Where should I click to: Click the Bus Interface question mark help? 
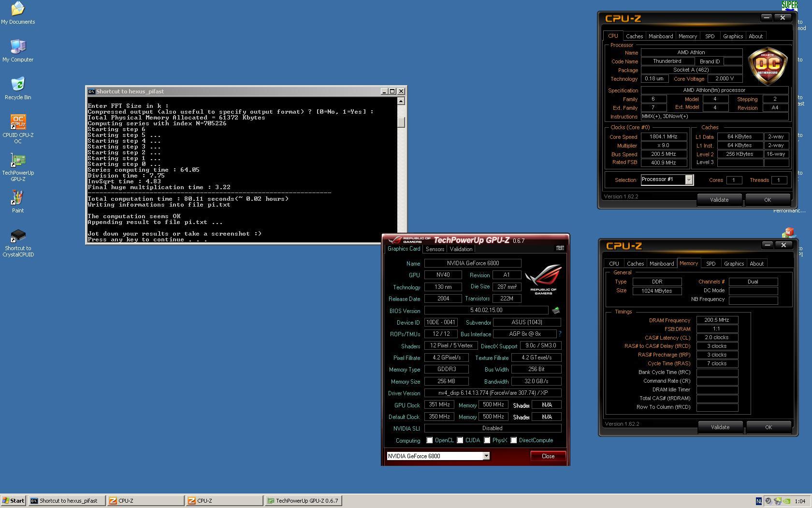tap(560, 334)
